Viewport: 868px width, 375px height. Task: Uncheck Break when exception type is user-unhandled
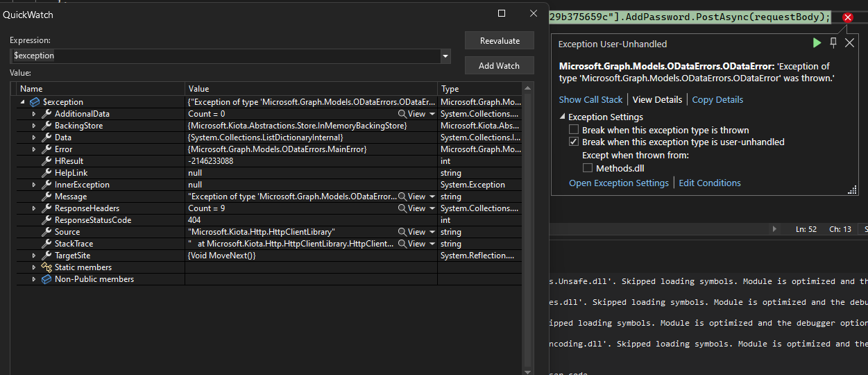(574, 142)
